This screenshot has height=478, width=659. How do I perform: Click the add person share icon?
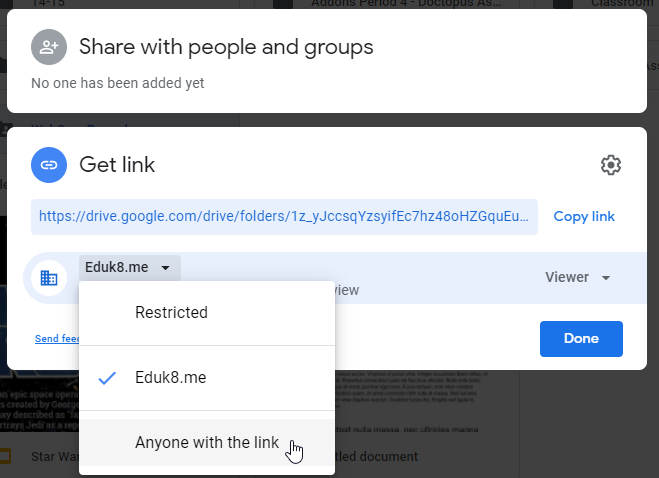pyautogui.click(x=49, y=47)
